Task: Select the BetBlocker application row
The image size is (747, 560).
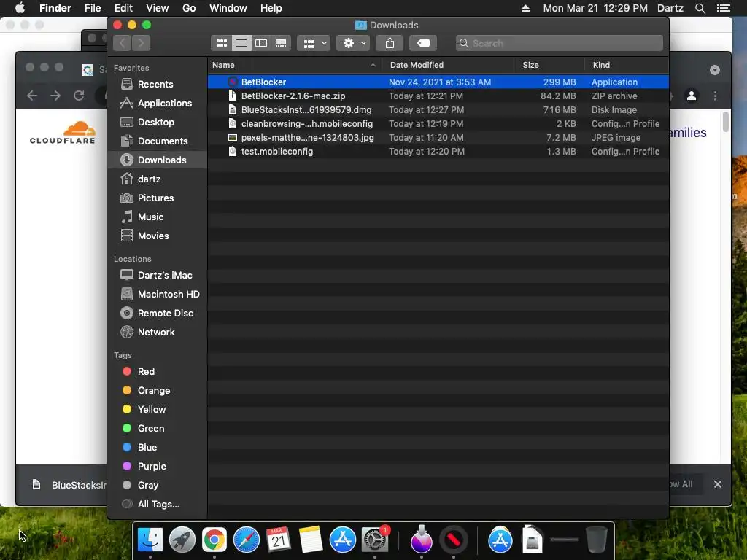Action: [x=438, y=82]
